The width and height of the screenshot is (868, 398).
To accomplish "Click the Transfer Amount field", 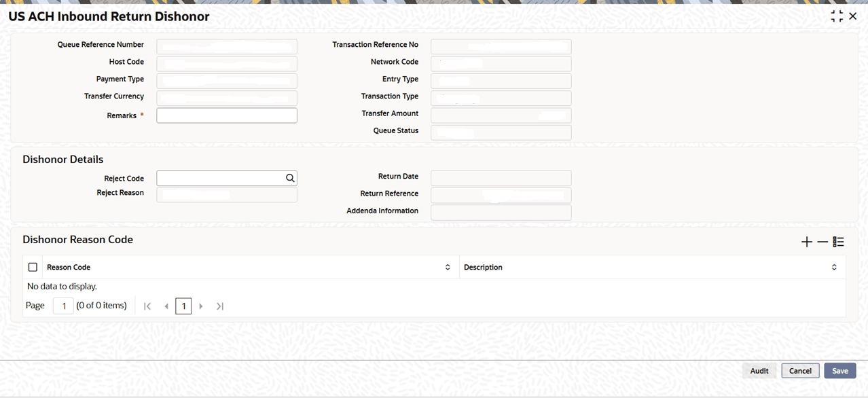I will (x=501, y=115).
